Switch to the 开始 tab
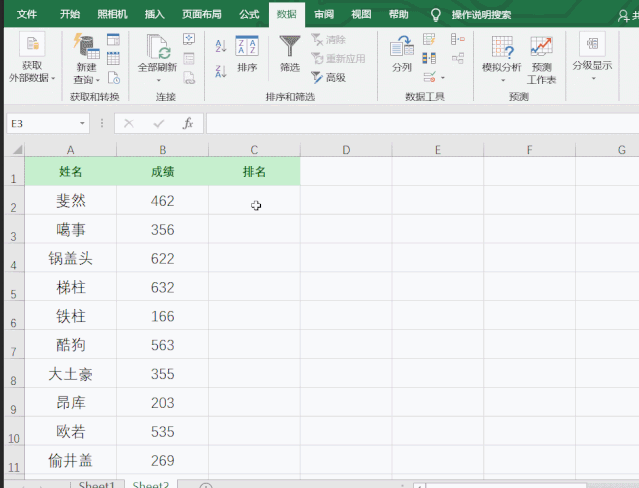The width and height of the screenshot is (639, 488). (x=70, y=15)
